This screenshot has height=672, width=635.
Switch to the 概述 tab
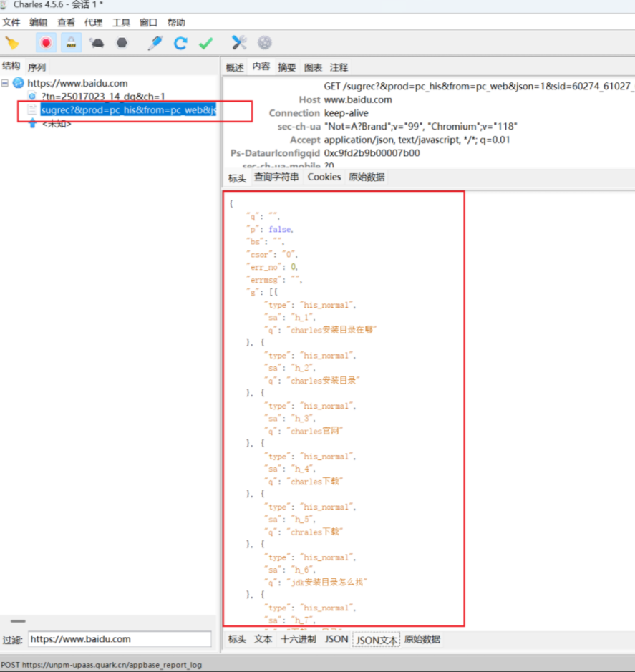235,67
